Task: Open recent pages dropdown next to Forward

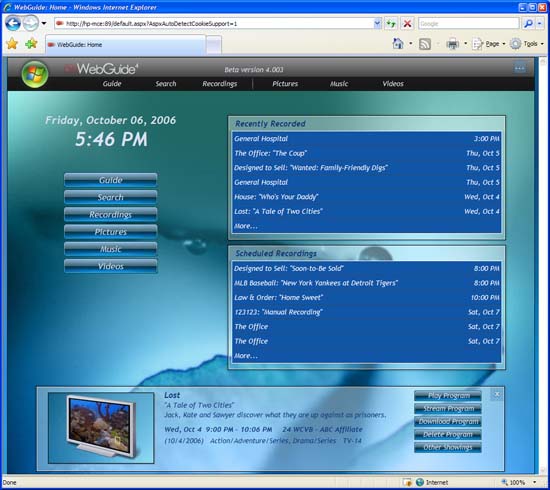Action: pyautogui.click(x=44, y=24)
